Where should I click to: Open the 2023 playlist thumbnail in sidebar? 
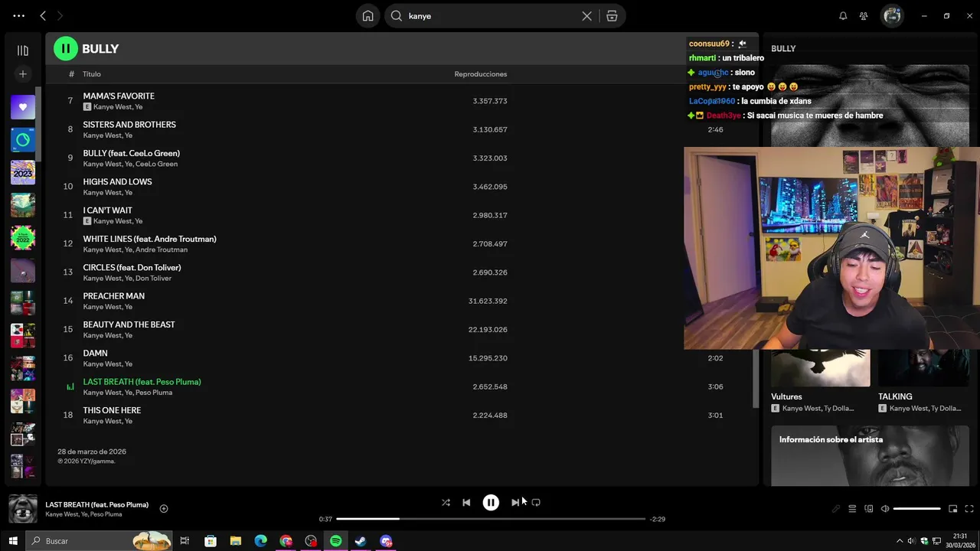click(23, 172)
